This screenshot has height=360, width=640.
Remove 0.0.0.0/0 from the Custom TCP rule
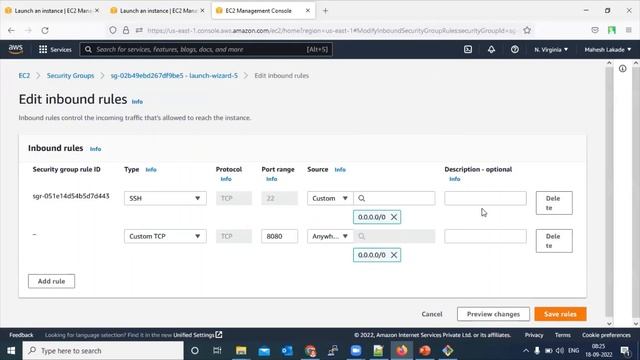394,255
